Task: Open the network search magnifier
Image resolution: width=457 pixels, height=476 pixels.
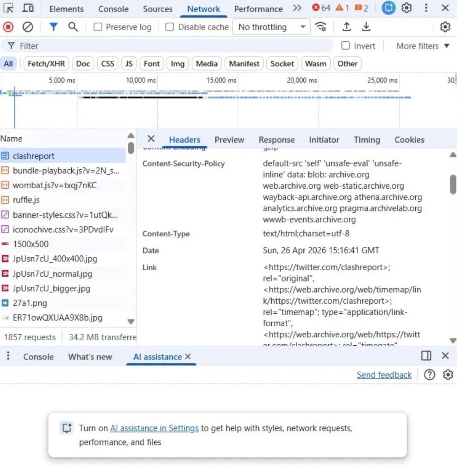Action: click(x=73, y=27)
